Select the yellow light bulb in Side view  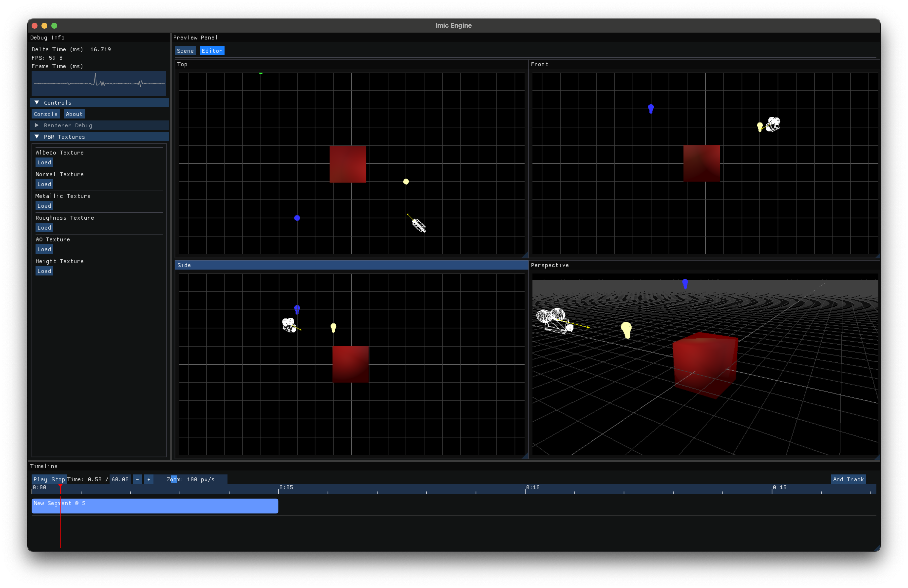(x=333, y=327)
